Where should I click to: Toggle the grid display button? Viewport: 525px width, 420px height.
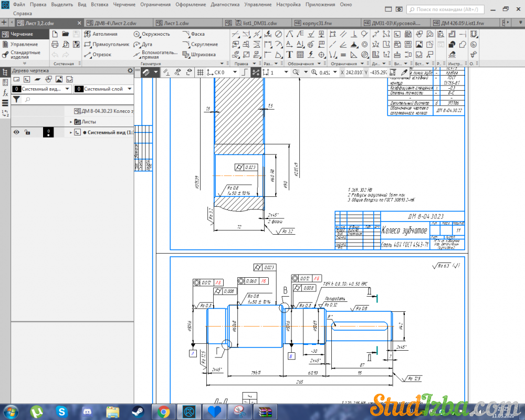click(x=199, y=72)
